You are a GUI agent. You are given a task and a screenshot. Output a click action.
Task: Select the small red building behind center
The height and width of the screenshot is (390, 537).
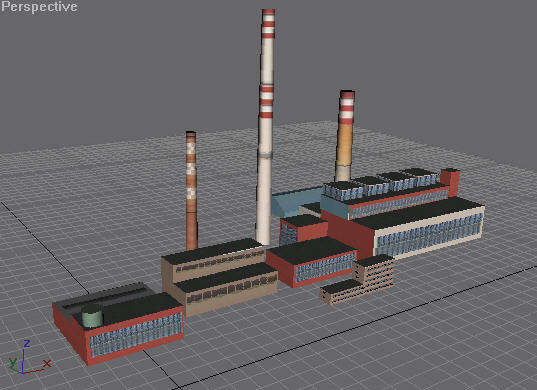pyautogui.click(x=303, y=228)
